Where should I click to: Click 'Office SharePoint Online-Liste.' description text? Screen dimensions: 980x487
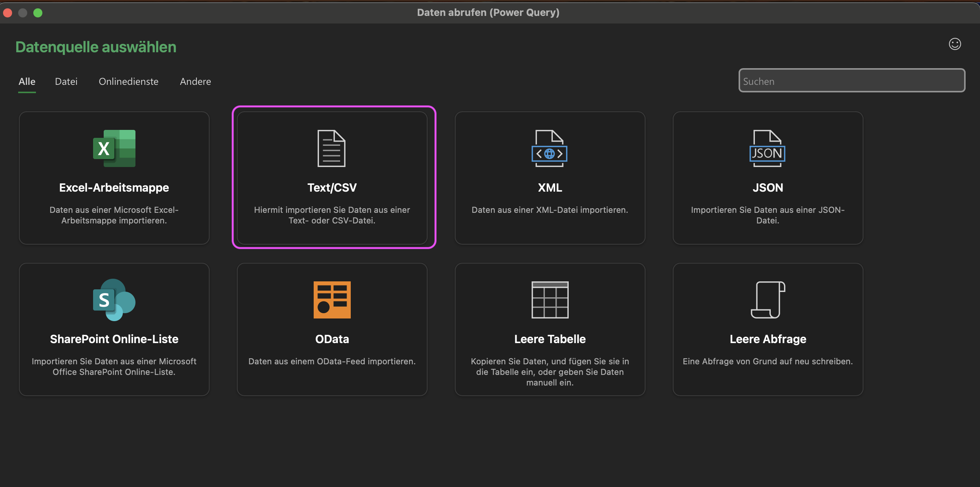[114, 372]
